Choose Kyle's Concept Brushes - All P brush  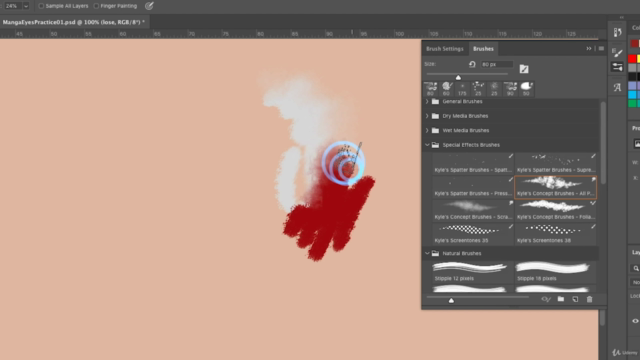(x=556, y=187)
